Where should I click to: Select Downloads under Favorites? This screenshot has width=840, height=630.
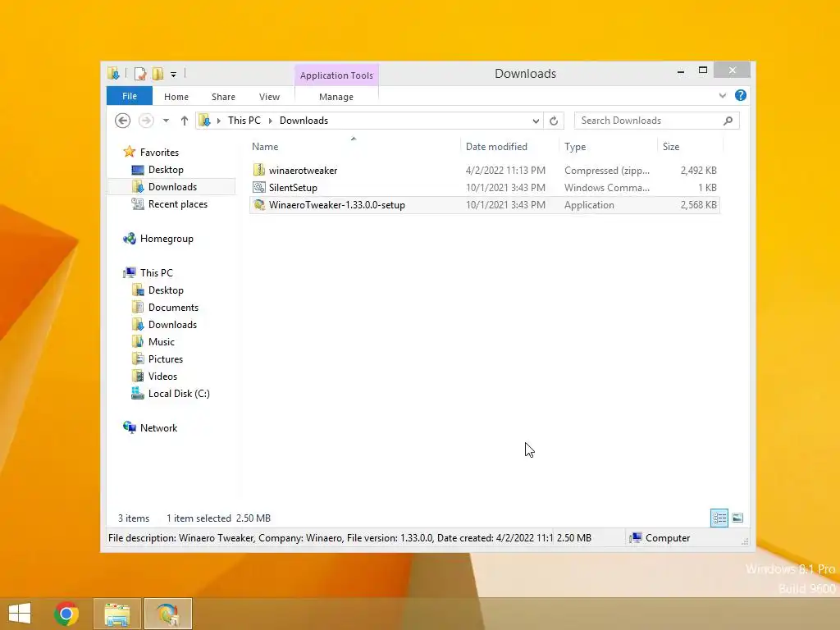coord(172,187)
